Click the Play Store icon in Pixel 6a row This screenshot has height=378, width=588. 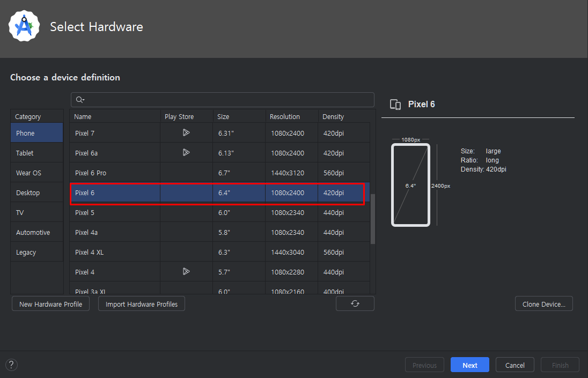click(x=186, y=152)
